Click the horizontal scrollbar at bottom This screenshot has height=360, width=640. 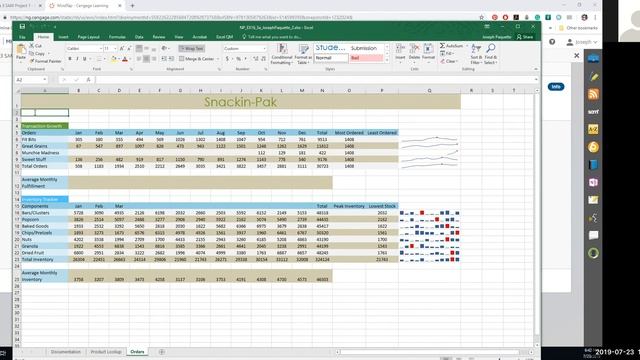point(430,352)
